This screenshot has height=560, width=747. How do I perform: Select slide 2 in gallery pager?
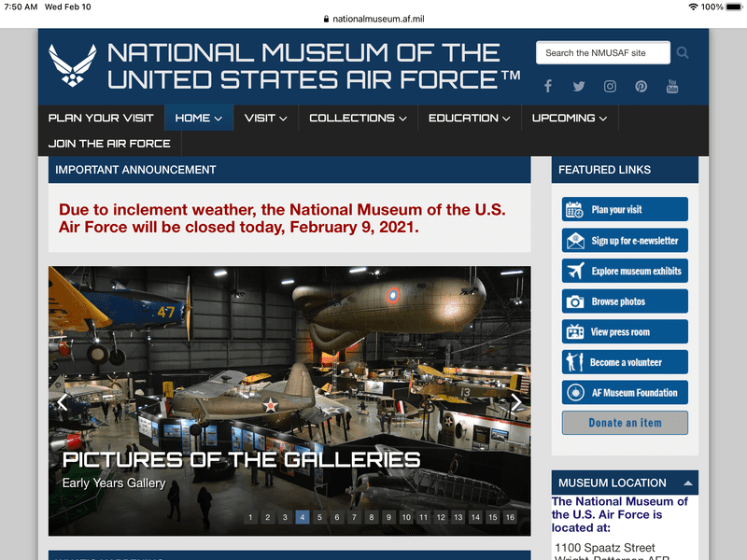tap(268, 517)
